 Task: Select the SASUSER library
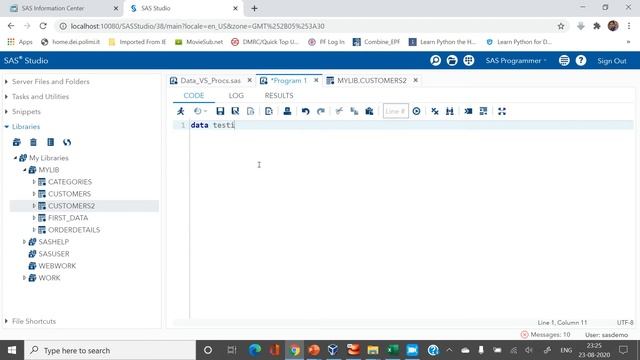[x=54, y=254]
